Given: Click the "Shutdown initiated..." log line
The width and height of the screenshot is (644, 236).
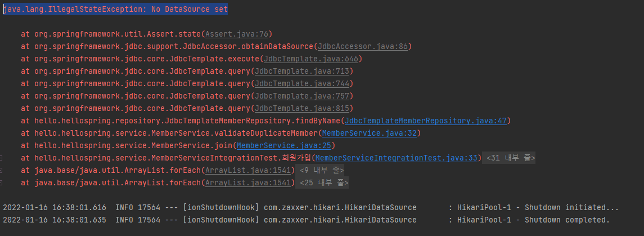Looking at the screenshot, I should [x=309, y=207].
